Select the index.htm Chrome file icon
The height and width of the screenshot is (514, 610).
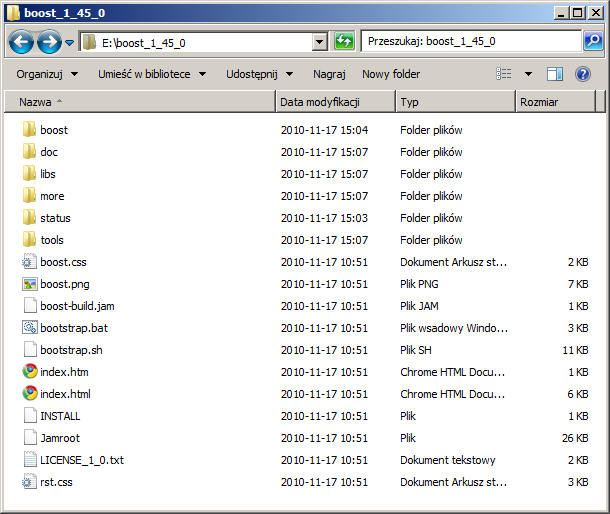point(29,372)
